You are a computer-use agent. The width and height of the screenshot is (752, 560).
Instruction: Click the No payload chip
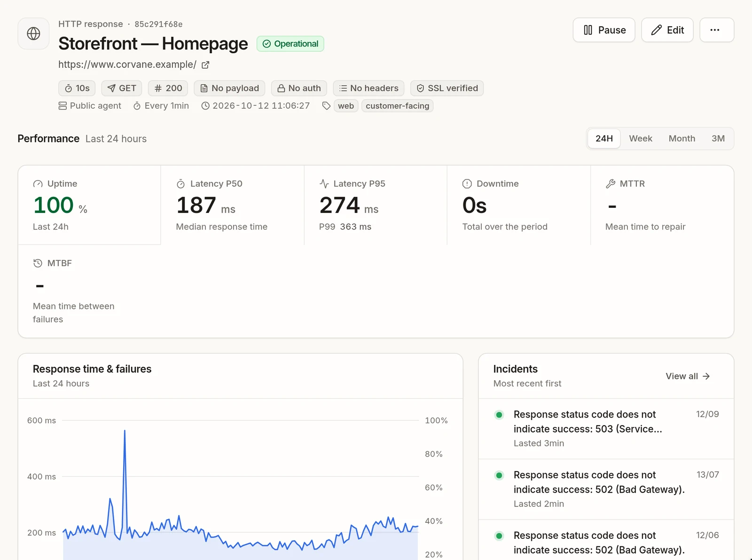(229, 88)
